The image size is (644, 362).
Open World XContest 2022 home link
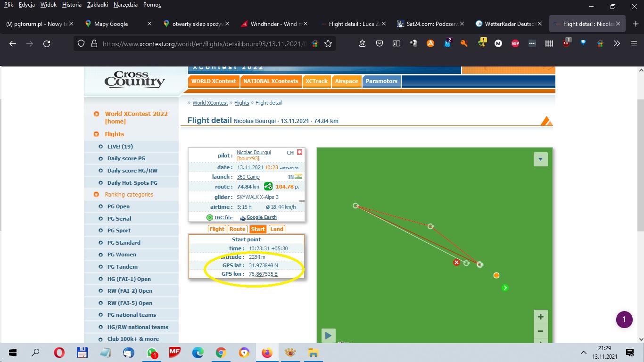(136, 117)
